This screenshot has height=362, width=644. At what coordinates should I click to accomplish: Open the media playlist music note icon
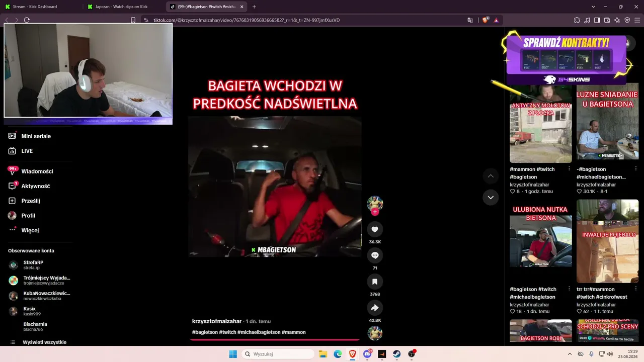coord(587,20)
